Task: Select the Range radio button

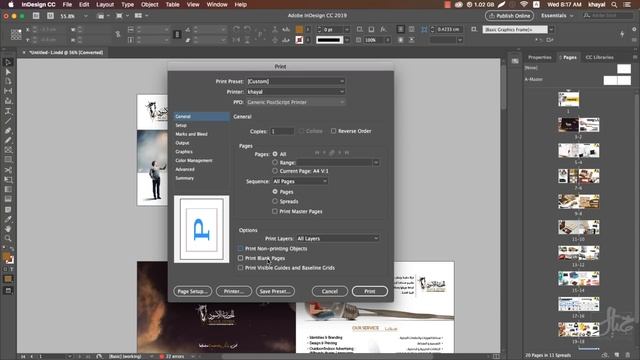Action: (275, 162)
